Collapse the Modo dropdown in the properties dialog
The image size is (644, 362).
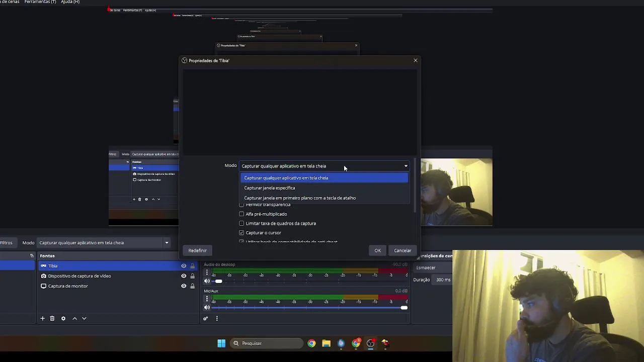[325, 166]
